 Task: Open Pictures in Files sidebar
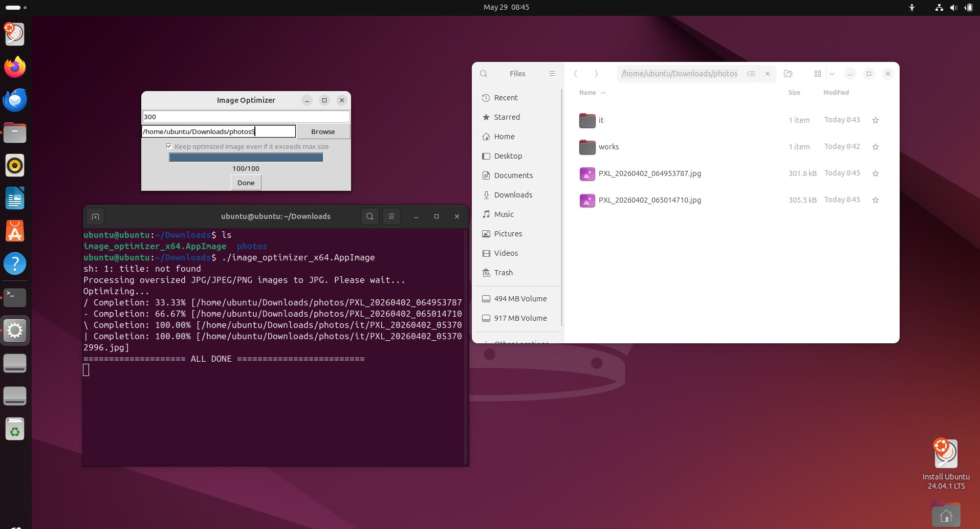click(x=518, y=234)
